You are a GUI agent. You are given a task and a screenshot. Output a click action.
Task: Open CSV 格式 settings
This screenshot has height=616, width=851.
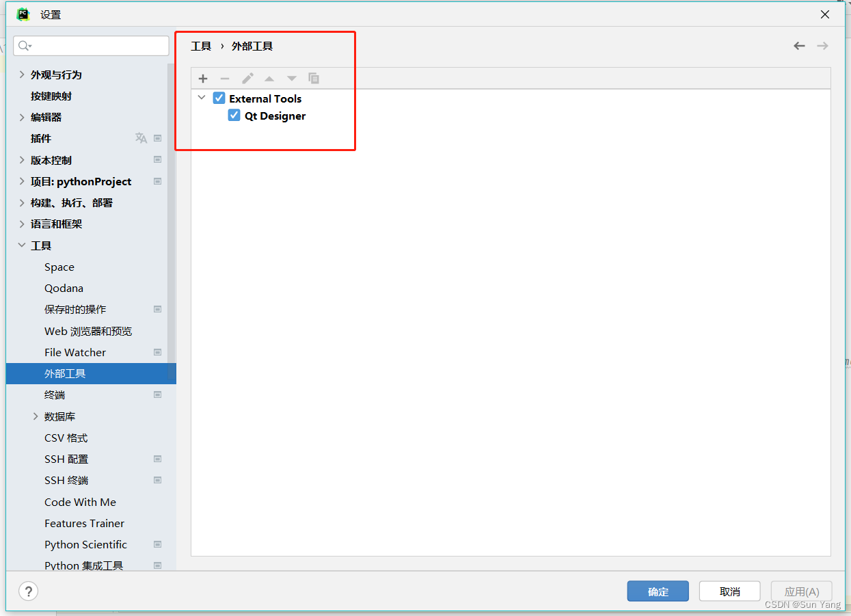click(x=66, y=438)
